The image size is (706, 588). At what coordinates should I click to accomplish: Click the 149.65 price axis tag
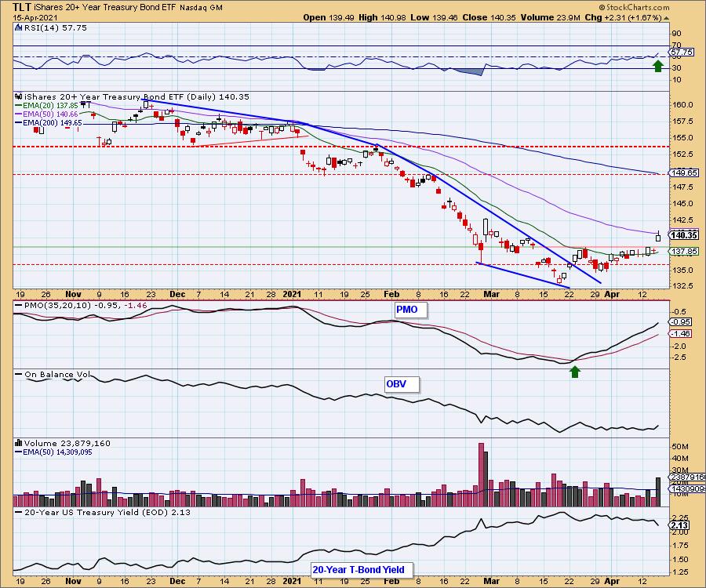683,172
